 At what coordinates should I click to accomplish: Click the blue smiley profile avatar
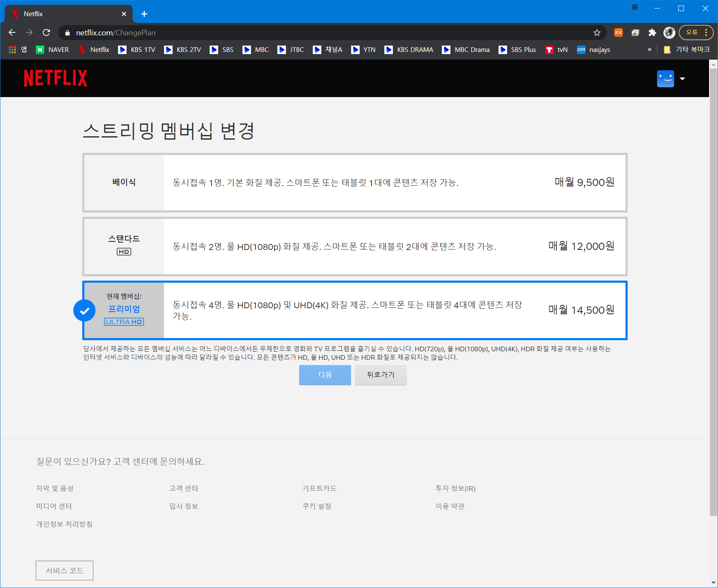(665, 78)
